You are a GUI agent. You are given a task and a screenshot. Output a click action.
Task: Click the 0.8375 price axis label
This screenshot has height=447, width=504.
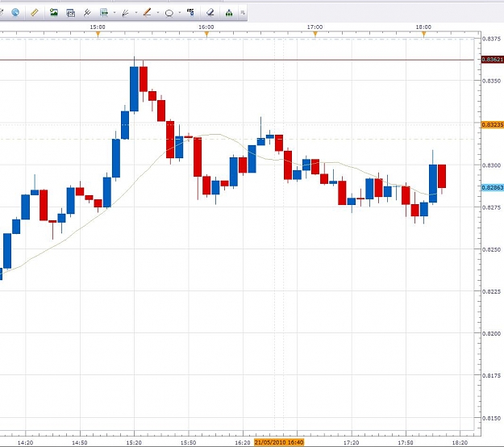coord(491,39)
